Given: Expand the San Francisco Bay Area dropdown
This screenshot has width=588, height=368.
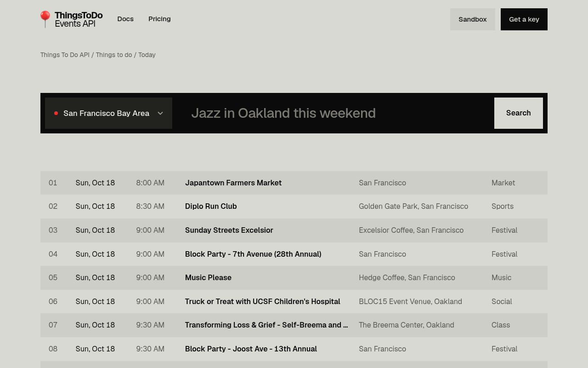Looking at the screenshot, I should point(108,113).
